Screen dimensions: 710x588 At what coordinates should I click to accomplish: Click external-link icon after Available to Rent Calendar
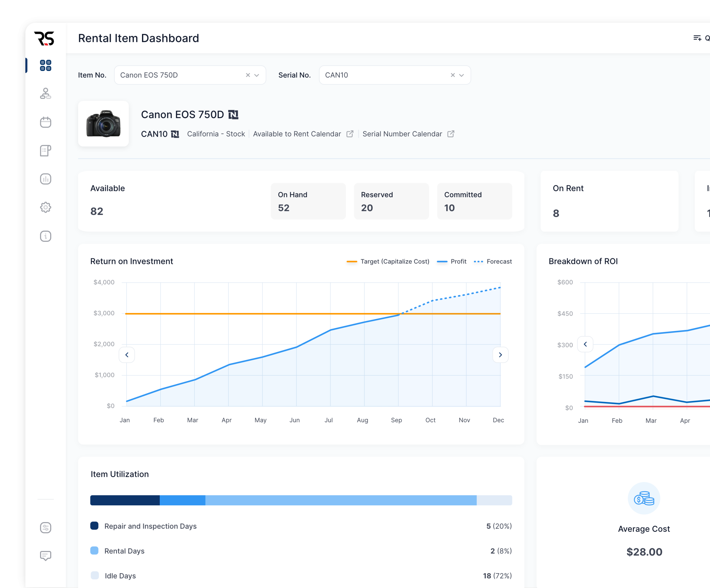click(x=350, y=134)
